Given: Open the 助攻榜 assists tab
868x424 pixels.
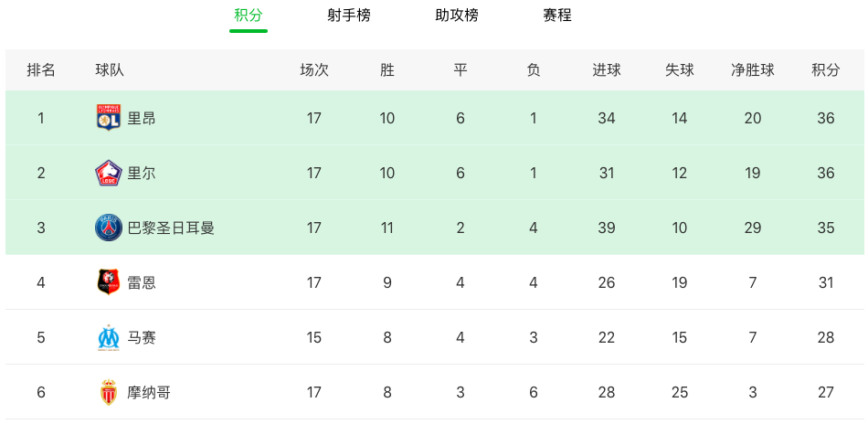Looking at the screenshot, I should [x=456, y=16].
